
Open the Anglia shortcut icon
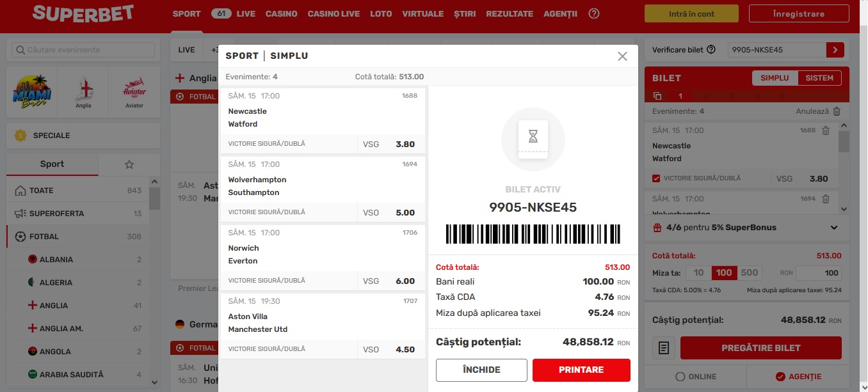click(83, 92)
